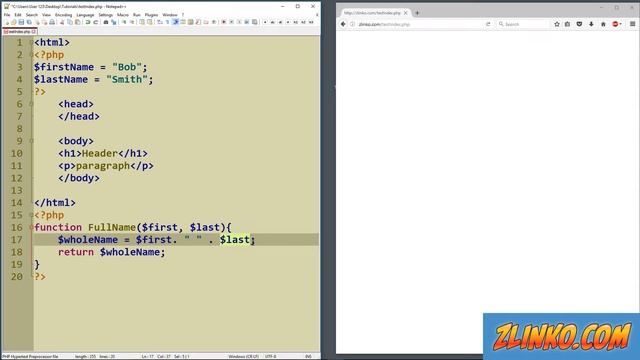Viewport: 640px width, 360px height.
Task: Open the Edit menu
Action: point(18,15)
